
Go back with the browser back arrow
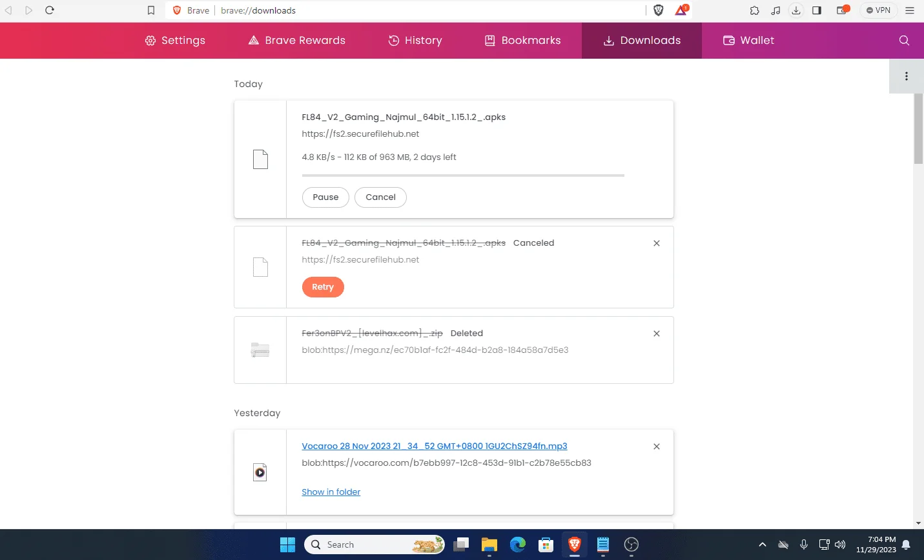pos(9,10)
